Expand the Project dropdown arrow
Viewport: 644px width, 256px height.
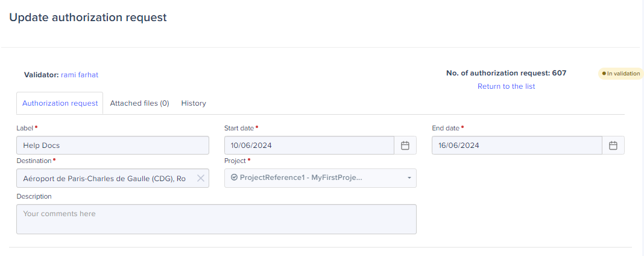[x=409, y=178]
